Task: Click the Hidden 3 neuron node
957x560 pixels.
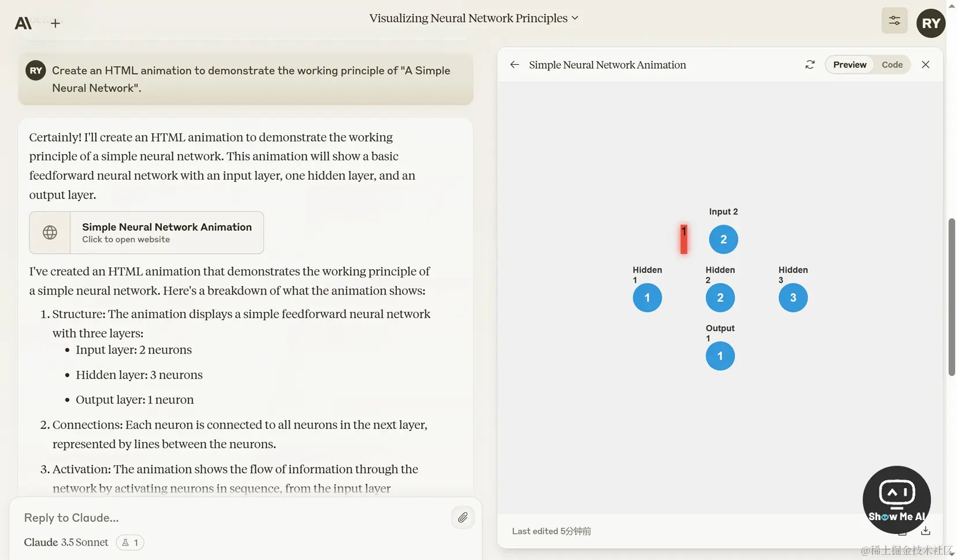Action: (793, 297)
